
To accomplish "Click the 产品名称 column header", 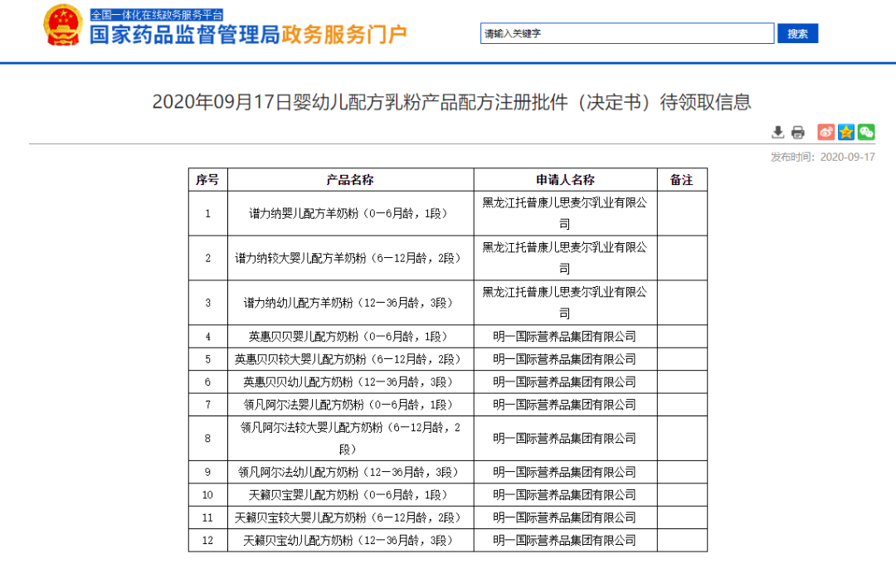I will point(350,180).
